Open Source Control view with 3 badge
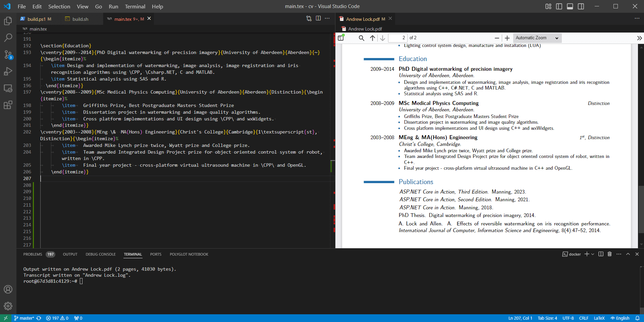Screen dimensions: 644x322 8,55
